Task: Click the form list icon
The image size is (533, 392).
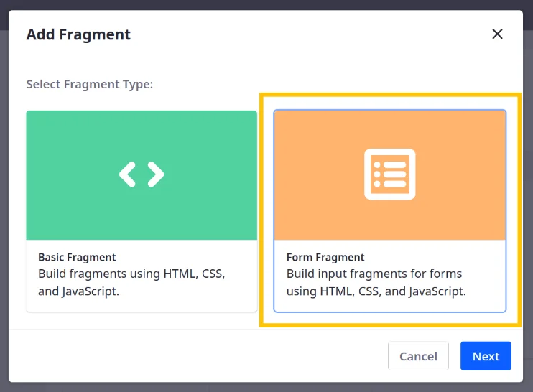Action: tap(390, 174)
